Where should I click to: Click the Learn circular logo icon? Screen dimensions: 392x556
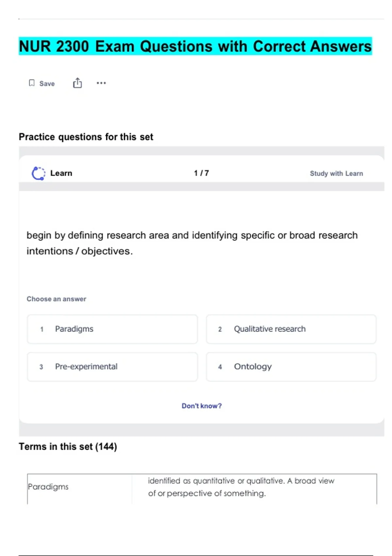[x=39, y=173]
